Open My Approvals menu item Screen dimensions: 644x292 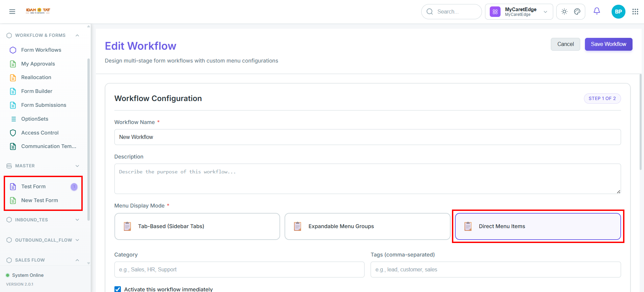pos(38,64)
